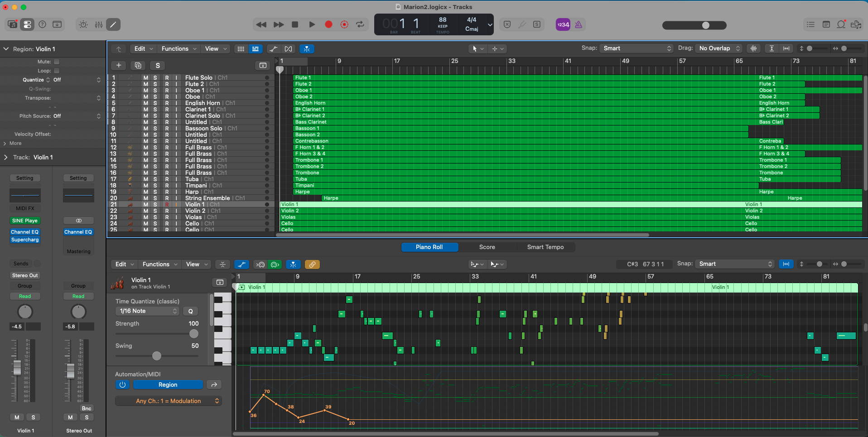Start recording with red Record button

coord(328,24)
